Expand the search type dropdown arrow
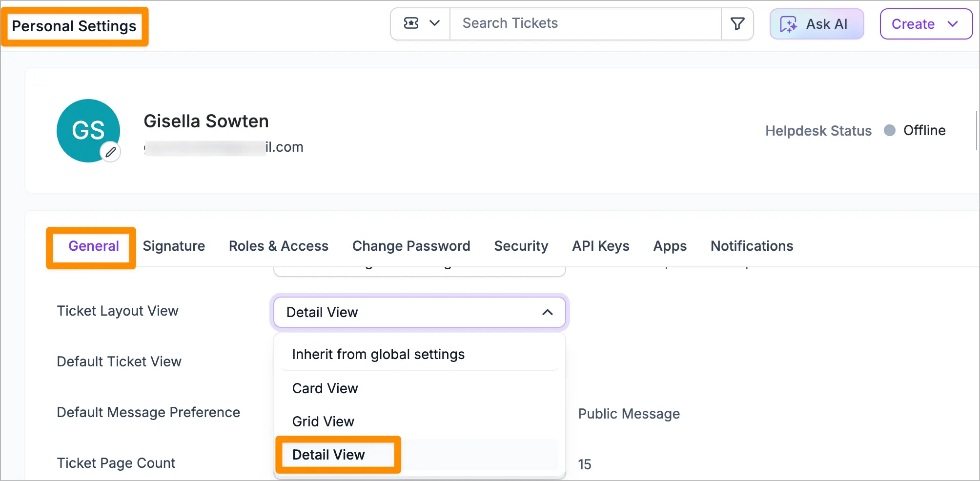The width and height of the screenshot is (980, 481). (434, 23)
